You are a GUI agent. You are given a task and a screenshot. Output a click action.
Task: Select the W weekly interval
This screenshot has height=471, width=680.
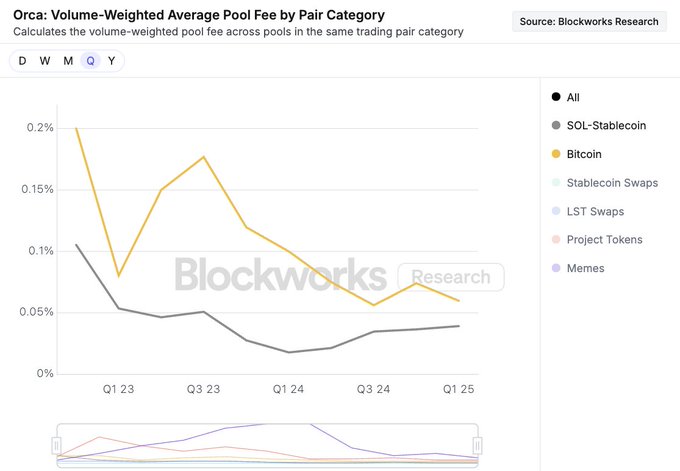pyautogui.click(x=45, y=61)
